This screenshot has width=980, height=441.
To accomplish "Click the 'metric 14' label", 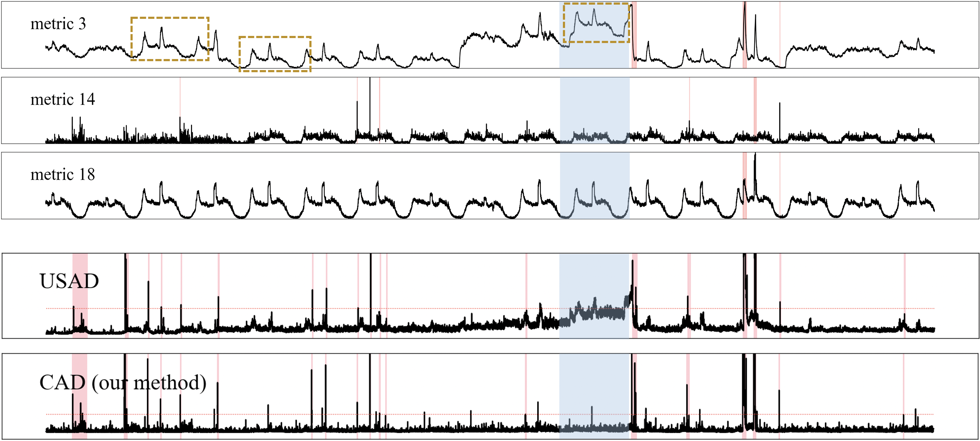I will click(x=62, y=100).
